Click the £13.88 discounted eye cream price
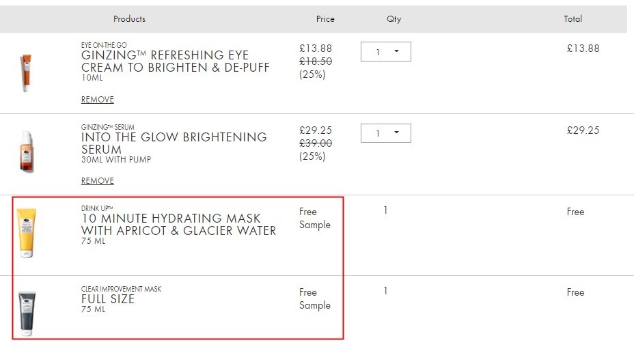This screenshot has height=364, width=634. [x=316, y=48]
